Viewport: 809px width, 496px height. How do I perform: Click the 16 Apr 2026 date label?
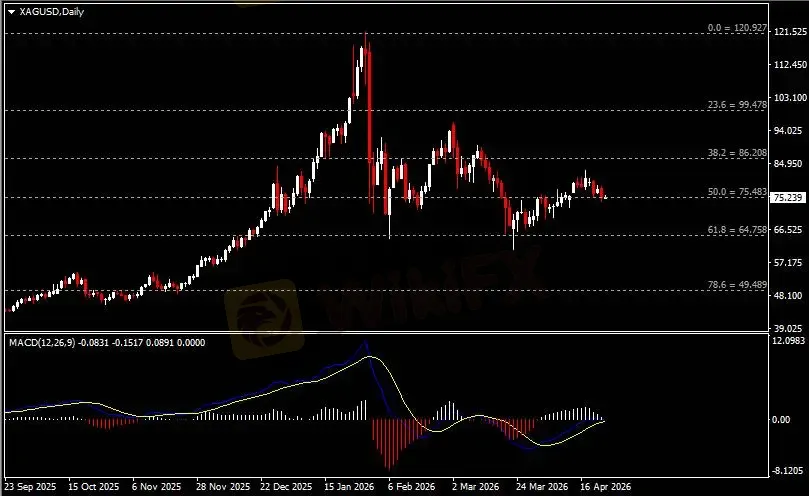point(606,487)
